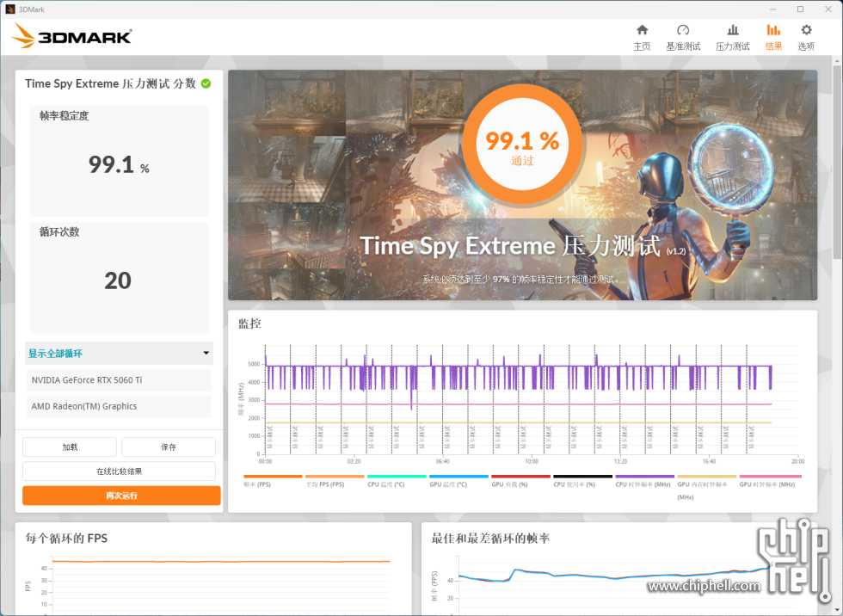The width and height of the screenshot is (843, 616).
Task: Open the 基准测试 benchmark gauge icon
Action: coord(683,31)
